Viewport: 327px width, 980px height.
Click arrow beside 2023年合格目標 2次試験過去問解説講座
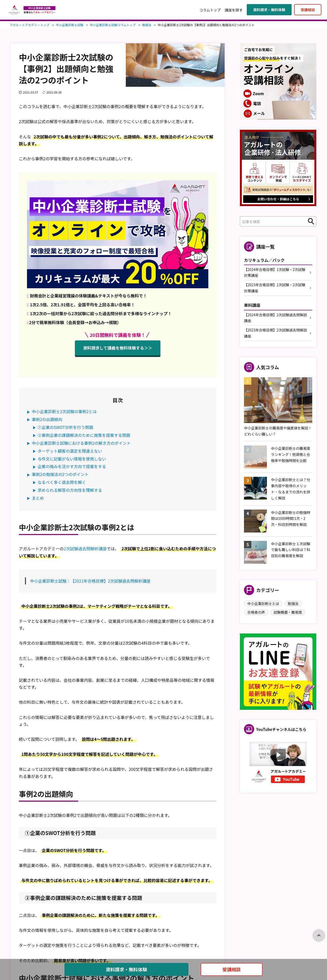310,333
